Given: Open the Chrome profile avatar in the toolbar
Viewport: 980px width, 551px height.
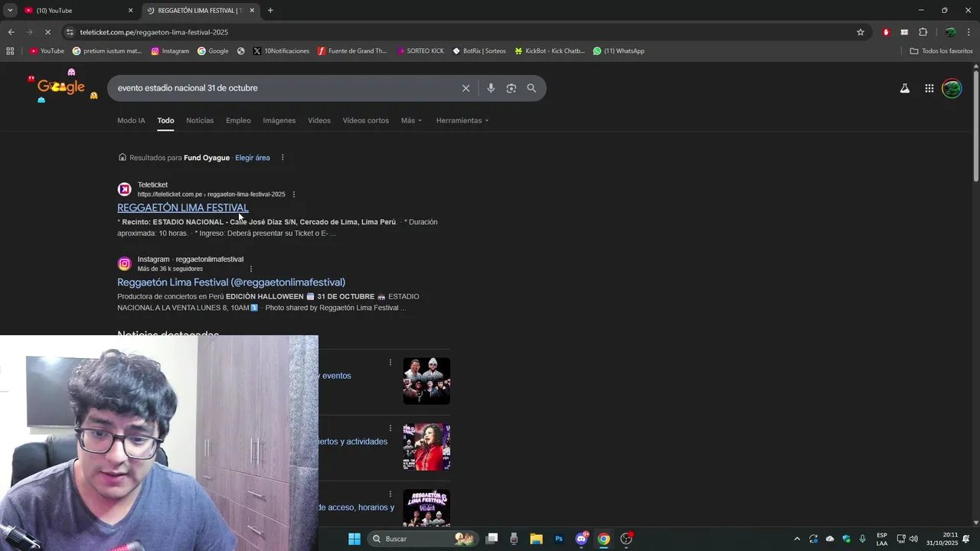Looking at the screenshot, I should (x=950, y=32).
